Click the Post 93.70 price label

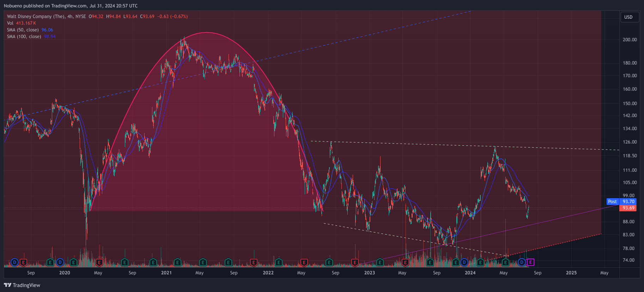621,201
